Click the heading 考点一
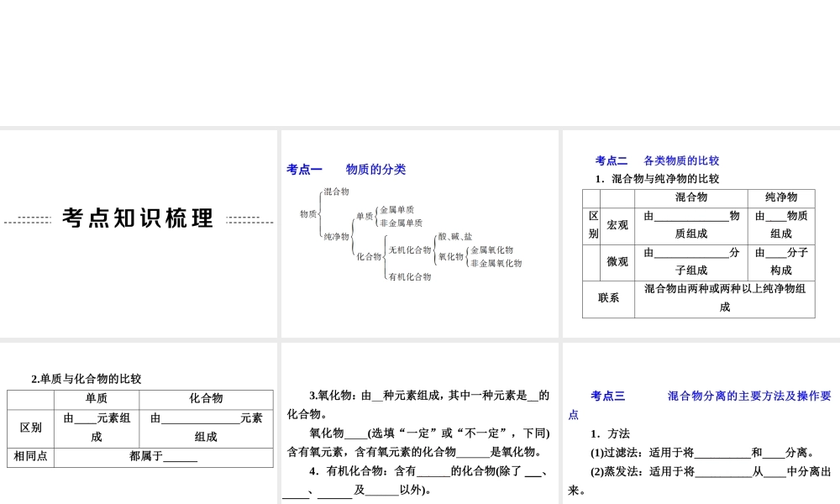The image size is (840, 504). [304, 170]
